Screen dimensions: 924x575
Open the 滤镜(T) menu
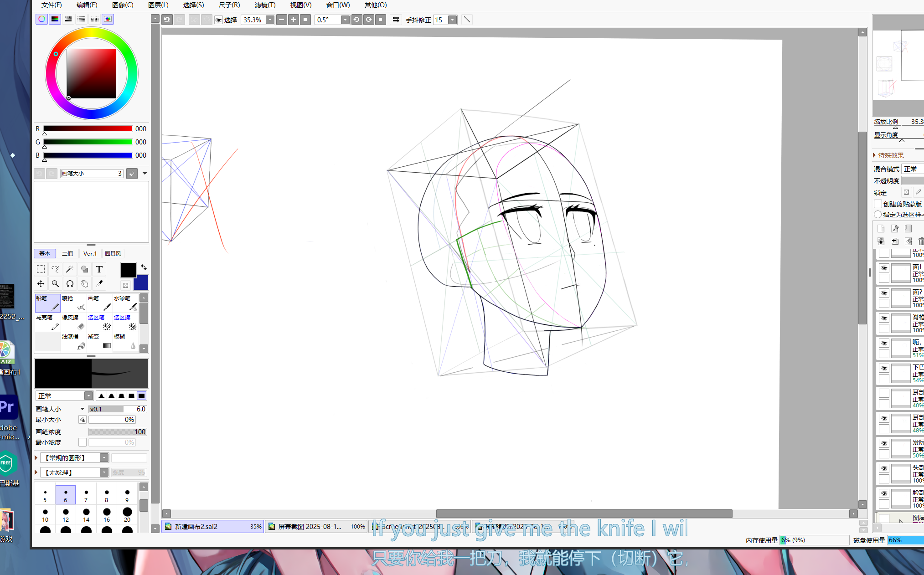pos(264,5)
